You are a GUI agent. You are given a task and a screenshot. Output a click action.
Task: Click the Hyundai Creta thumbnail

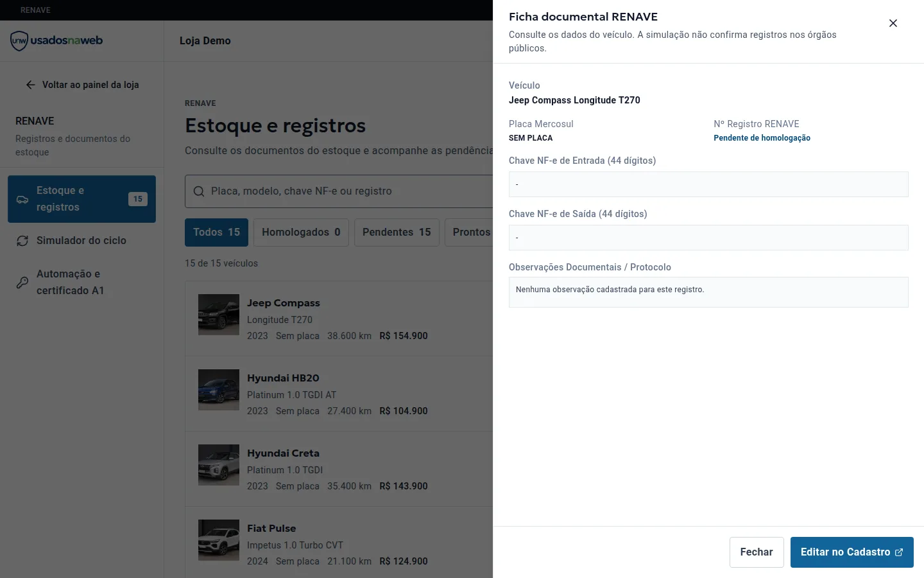tap(219, 465)
